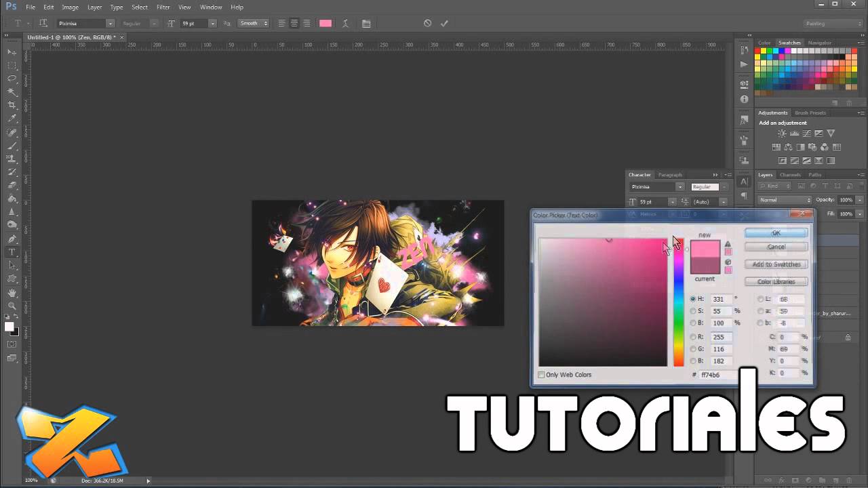The image size is (868, 488).
Task: Open the Normal blend mode dropdown
Action: coord(785,200)
